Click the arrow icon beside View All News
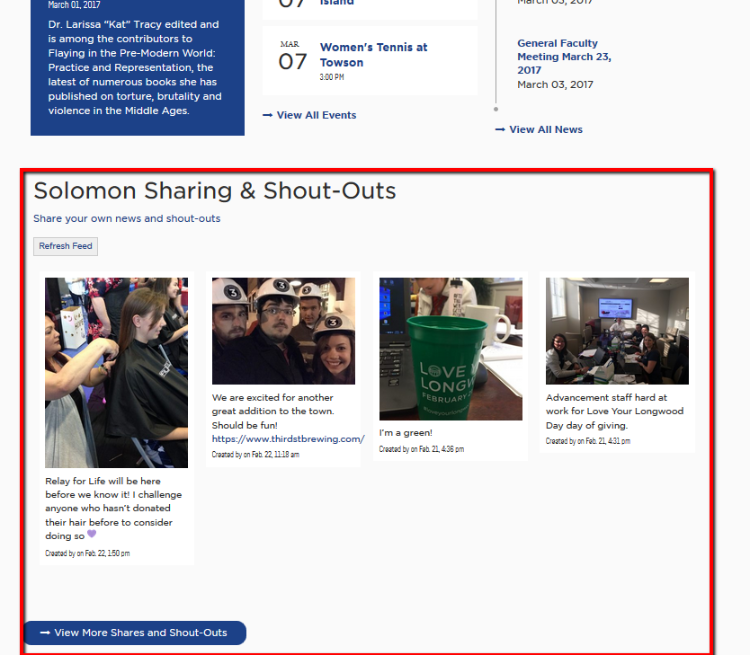750x655 pixels. click(x=500, y=130)
